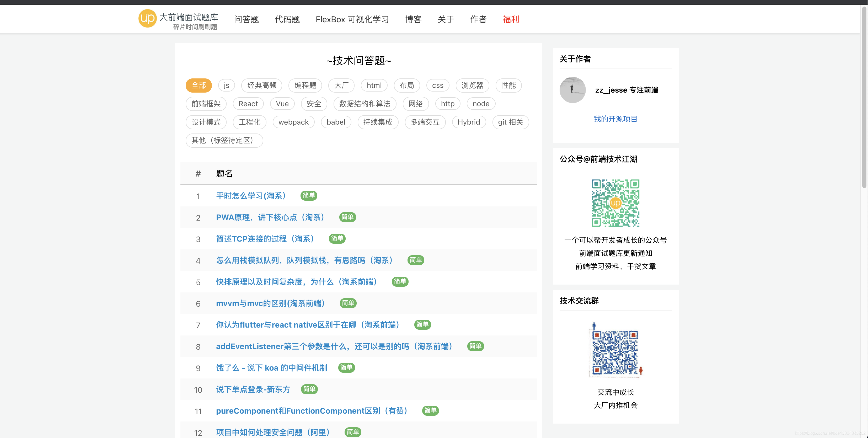Filter by webpack tag
The image size is (868, 438).
[293, 122]
